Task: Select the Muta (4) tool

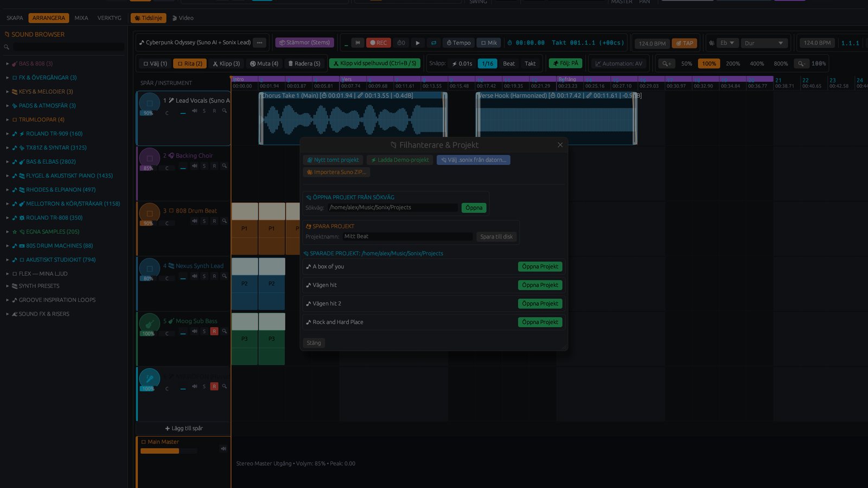Action: (264, 63)
